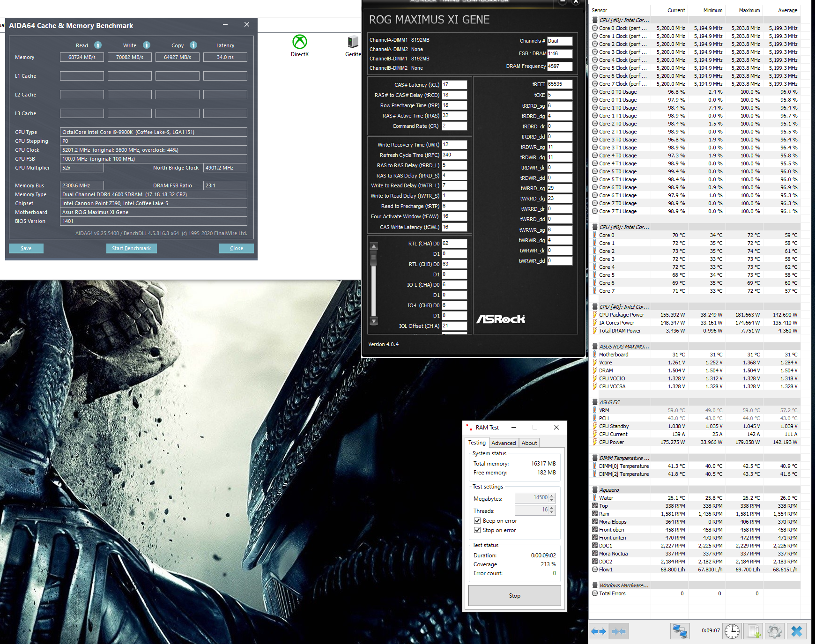Click the info icon next to Read
The width and height of the screenshot is (815, 644).
98,45
